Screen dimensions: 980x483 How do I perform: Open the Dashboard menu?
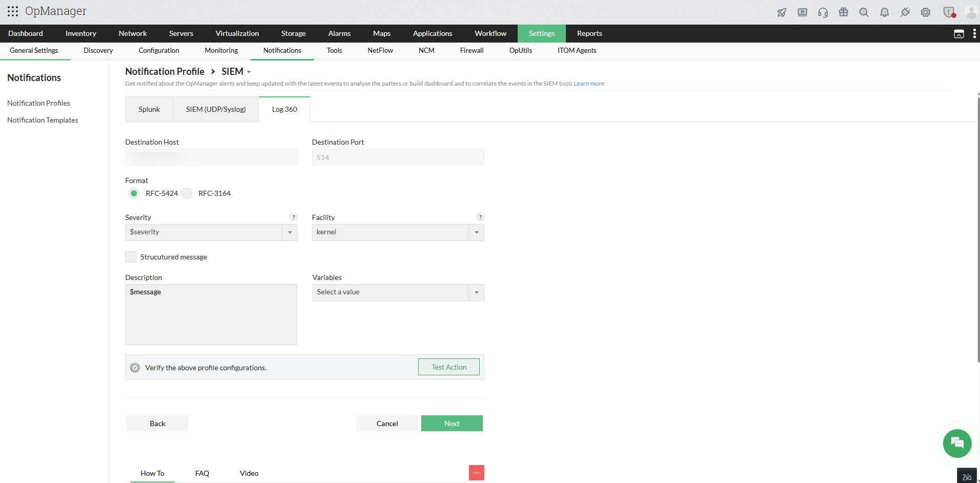click(x=26, y=33)
